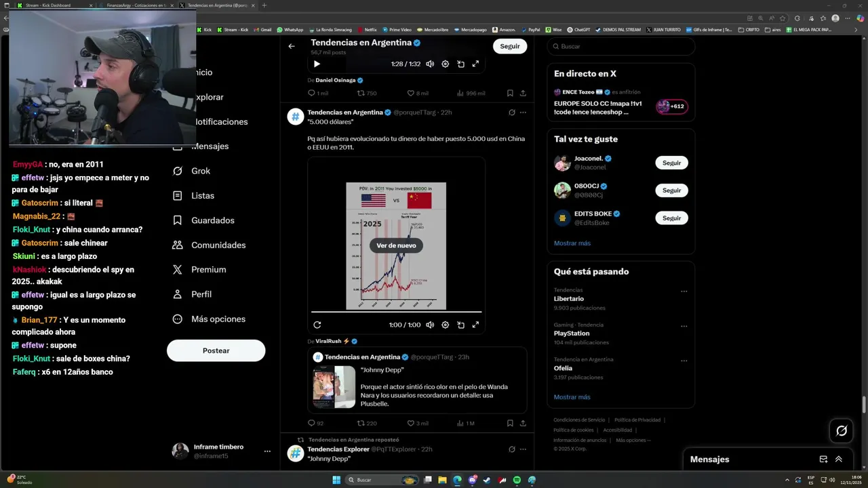Open Comunidades in the sidebar
The height and width of the screenshot is (488, 868).
209,245
